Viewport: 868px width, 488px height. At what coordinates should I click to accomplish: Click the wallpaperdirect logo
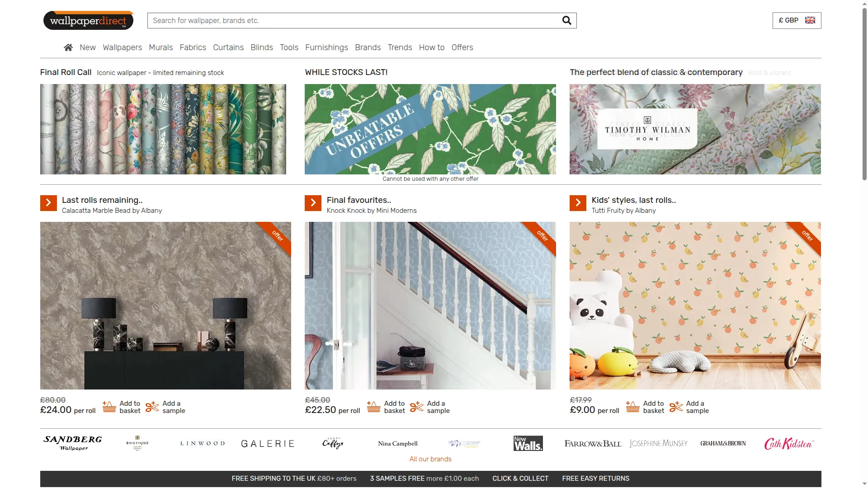88,20
